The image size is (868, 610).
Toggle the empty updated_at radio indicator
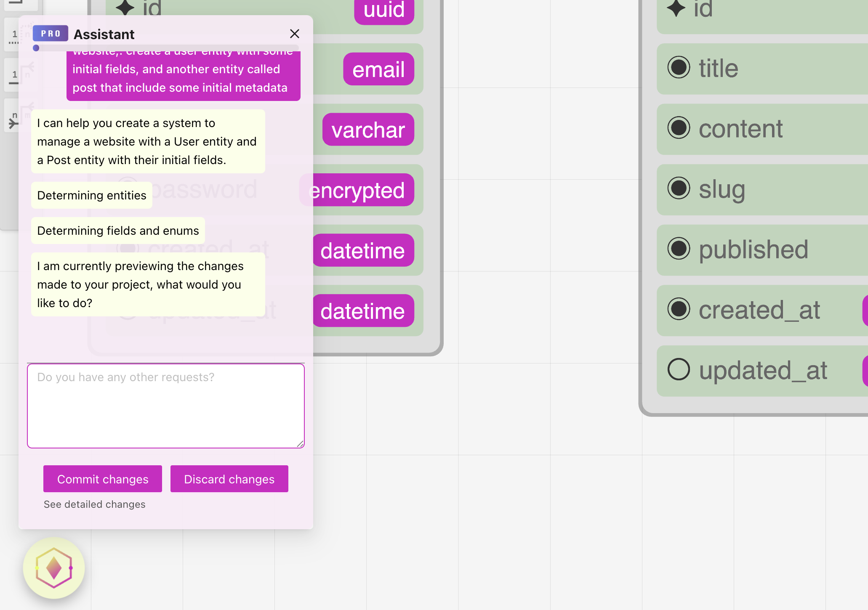[679, 369]
